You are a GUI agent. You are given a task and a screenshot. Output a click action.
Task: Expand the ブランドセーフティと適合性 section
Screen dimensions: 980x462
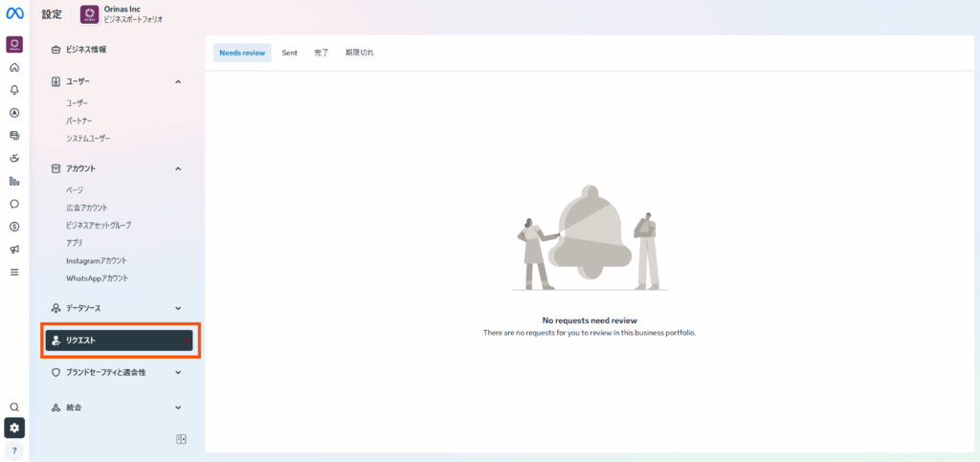click(178, 372)
